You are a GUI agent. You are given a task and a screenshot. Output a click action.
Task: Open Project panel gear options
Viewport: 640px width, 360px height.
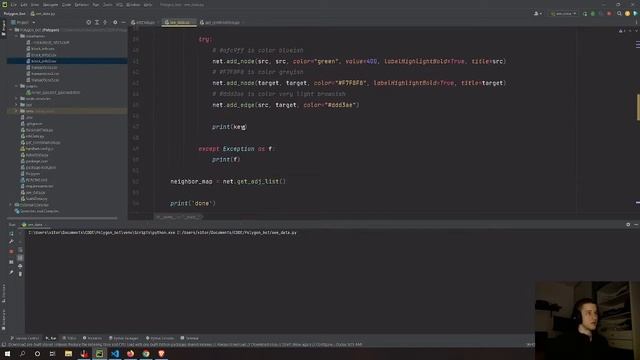click(115, 22)
